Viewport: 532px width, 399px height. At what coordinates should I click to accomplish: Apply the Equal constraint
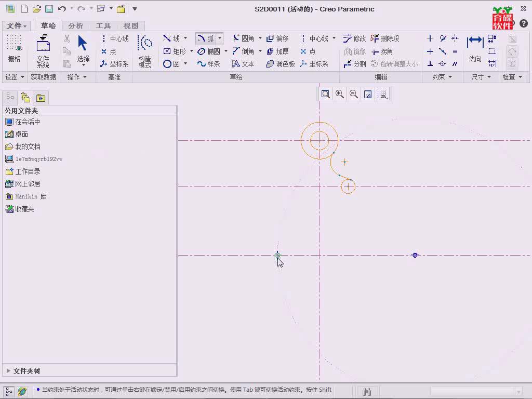[x=455, y=51]
